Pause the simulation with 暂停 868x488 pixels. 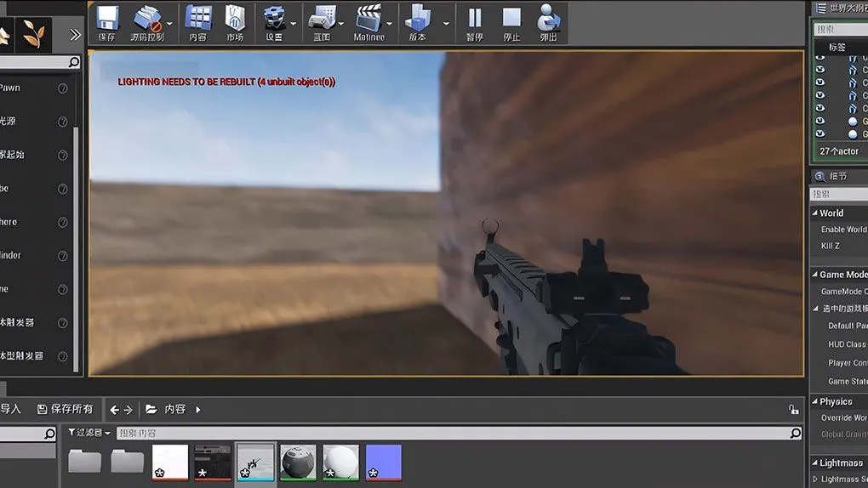click(x=475, y=18)
